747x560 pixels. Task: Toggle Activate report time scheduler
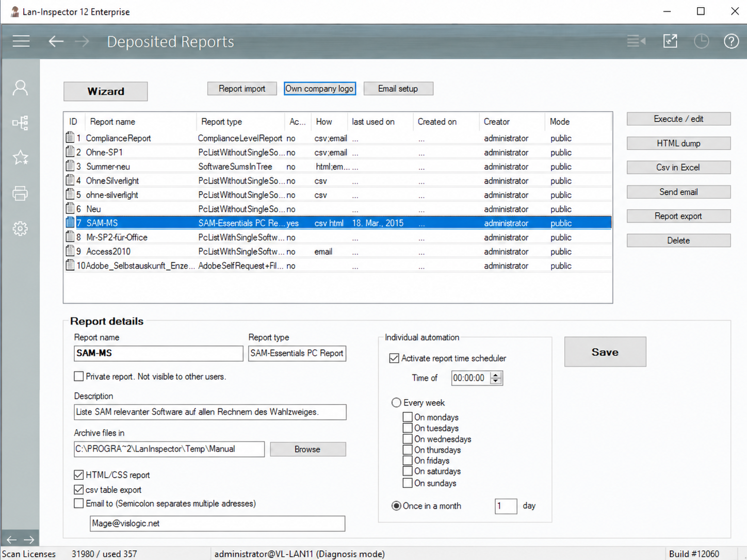394,358
